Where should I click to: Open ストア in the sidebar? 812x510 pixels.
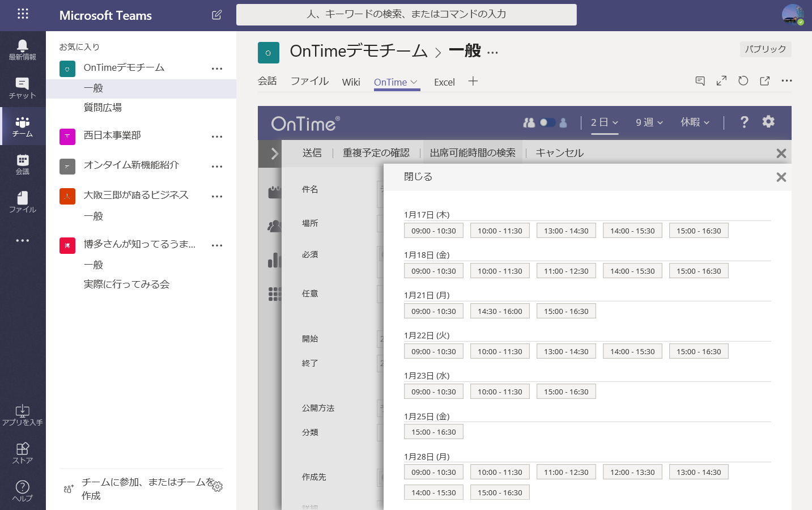[23, 453]
